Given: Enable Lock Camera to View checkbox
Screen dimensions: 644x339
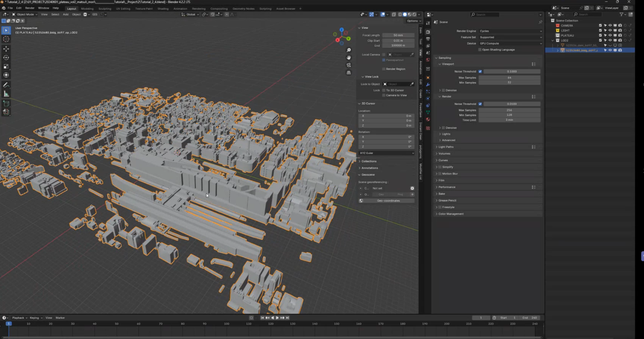Looking at the screenshot, I should pyautogui.click(x=384, y=95).
